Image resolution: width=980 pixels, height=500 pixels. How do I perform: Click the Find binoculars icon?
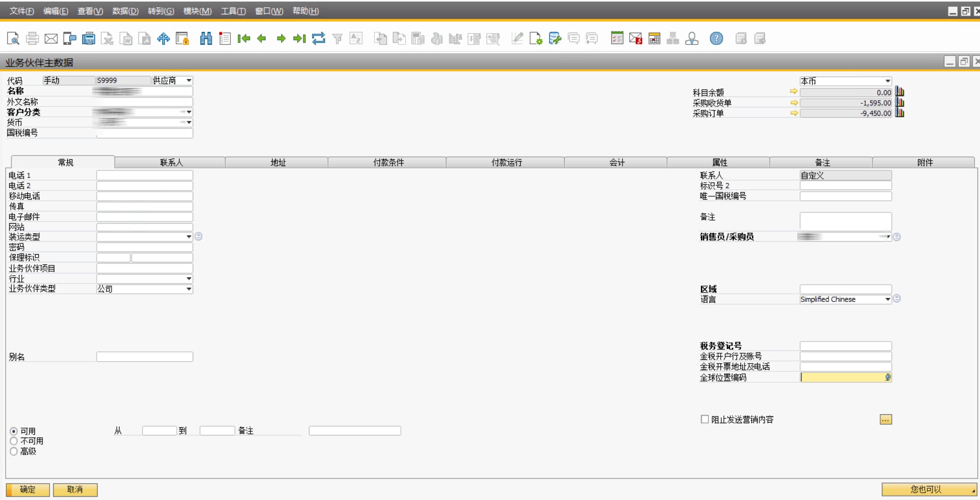(x=206, y=38)
